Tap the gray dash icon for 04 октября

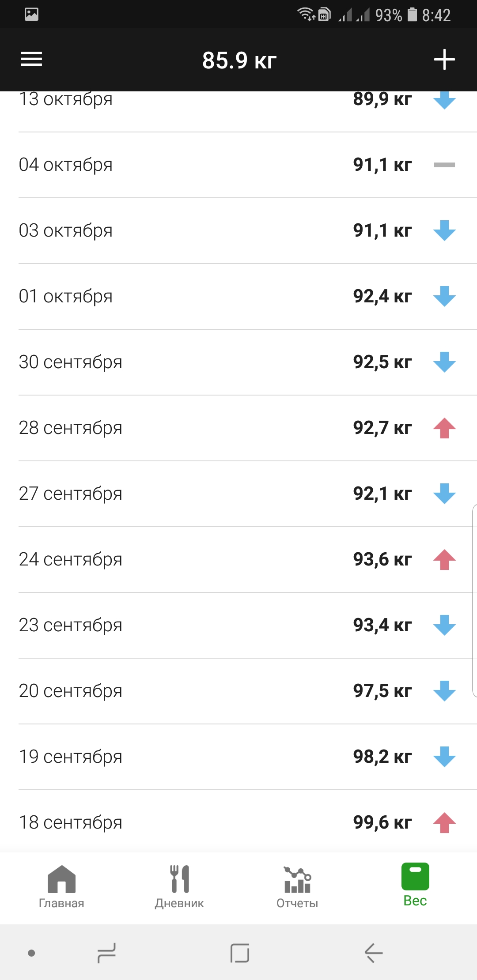(444, 165)
